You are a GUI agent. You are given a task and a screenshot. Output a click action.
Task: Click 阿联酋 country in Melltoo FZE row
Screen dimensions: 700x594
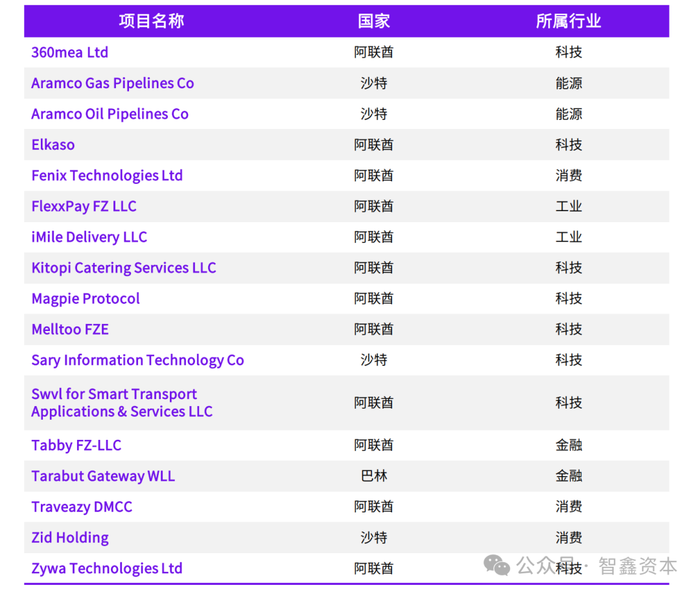tap(374, 329)
